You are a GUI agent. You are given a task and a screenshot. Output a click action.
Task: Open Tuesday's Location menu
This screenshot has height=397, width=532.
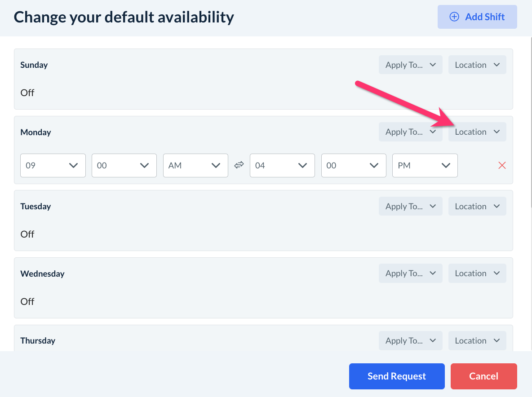tap(477, 206)
